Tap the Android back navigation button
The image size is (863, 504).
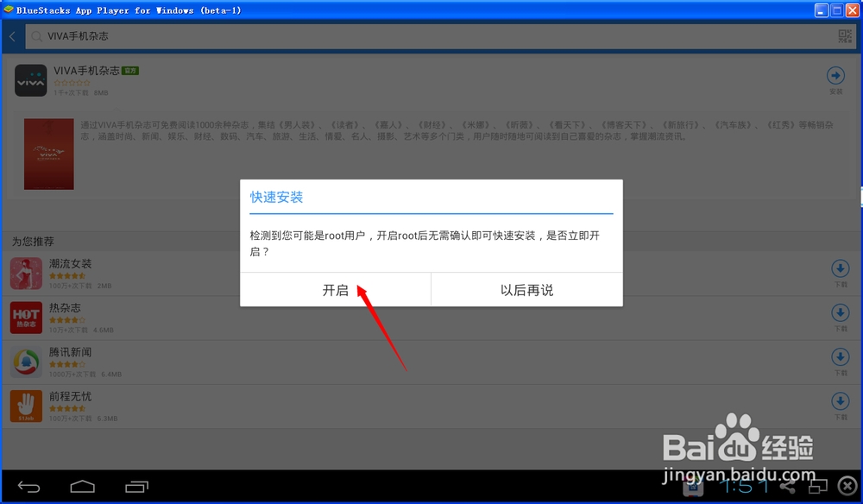tap(28, 487)
